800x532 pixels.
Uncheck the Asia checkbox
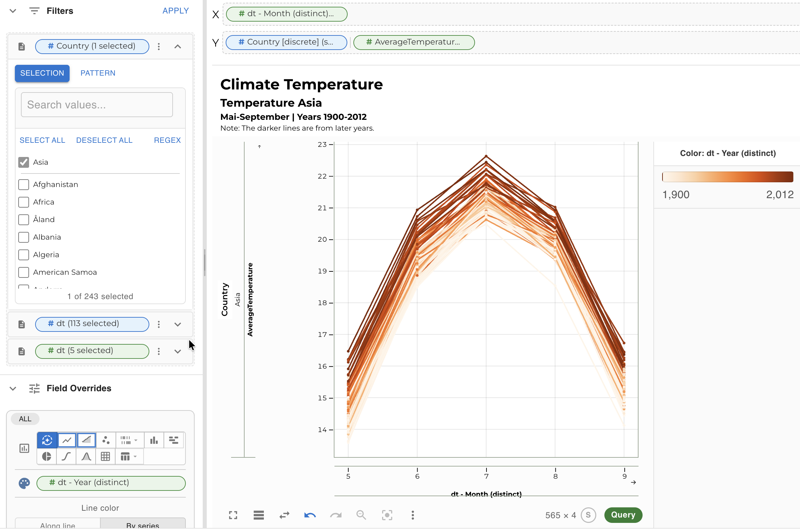click(x=23, y=162)
